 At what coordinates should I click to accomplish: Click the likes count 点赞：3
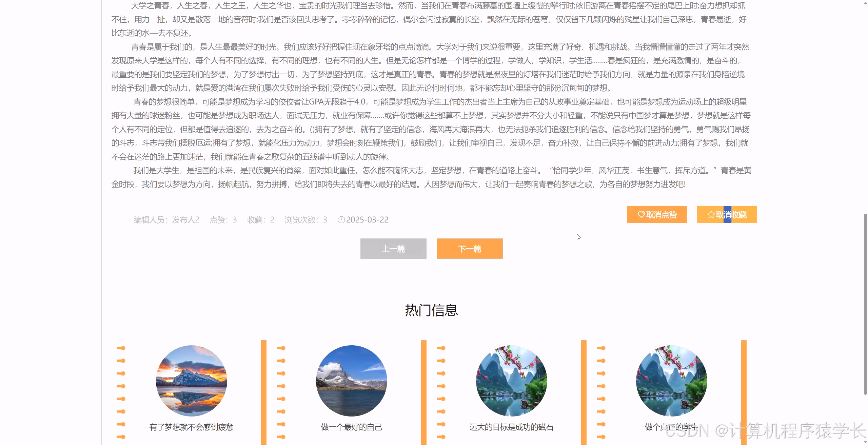click(223, 220)
